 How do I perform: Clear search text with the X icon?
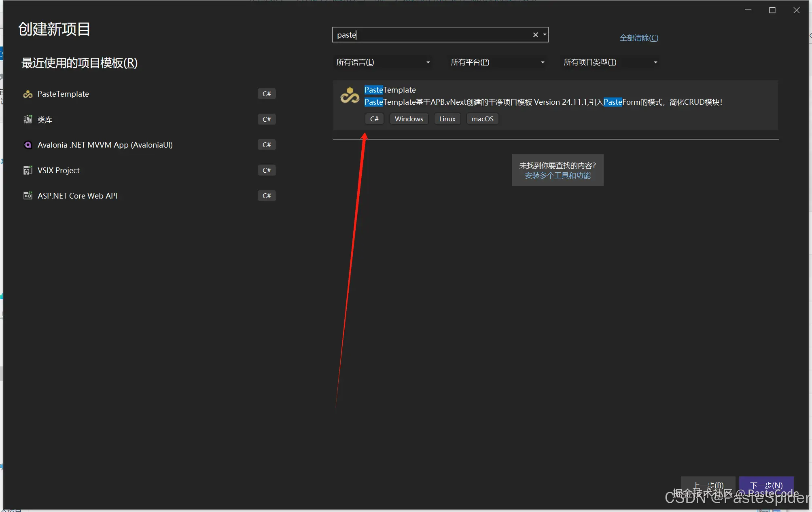(535, 35)
